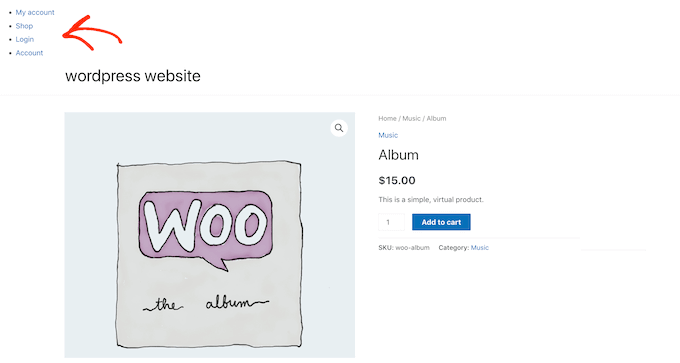This screenshot has height=363, width=680.
Task: Click the product quantity input field
Action: point(391,222)
